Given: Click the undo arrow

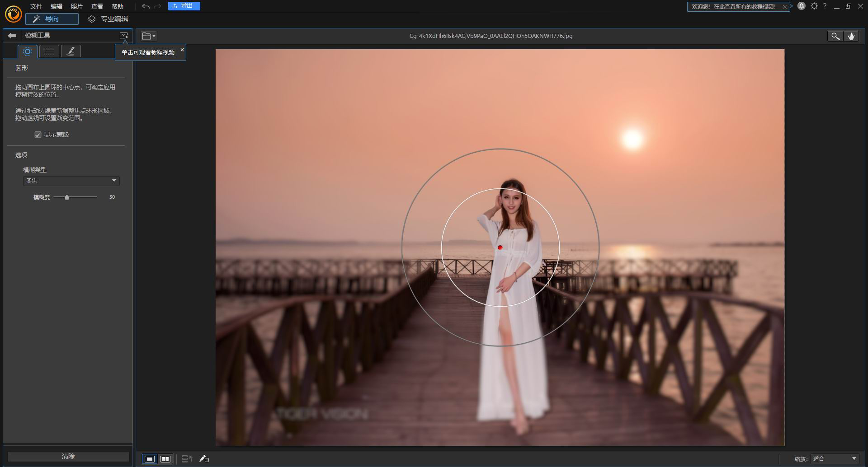Looking at the screenshot, I should [x=146, y=6].
